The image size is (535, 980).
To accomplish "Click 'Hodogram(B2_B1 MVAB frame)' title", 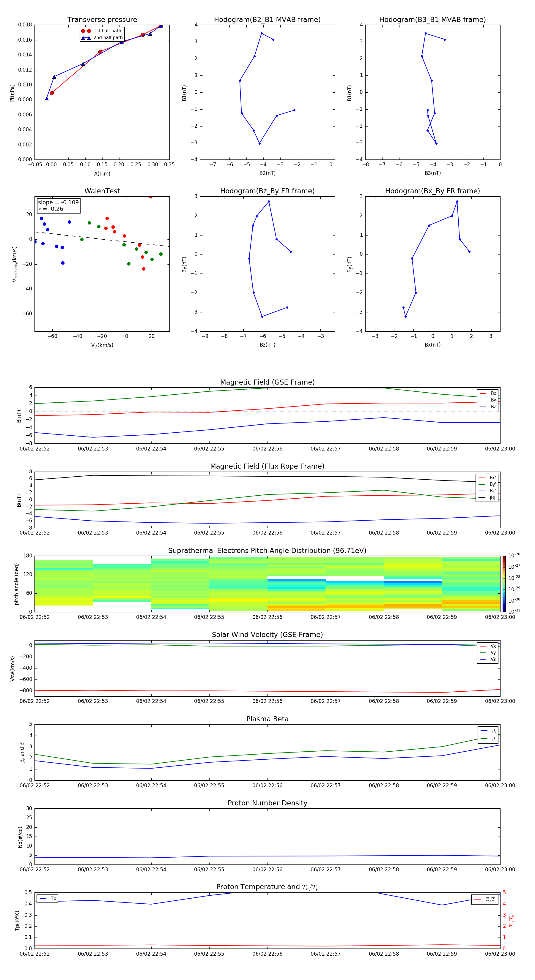I will (x=267, y=20).
